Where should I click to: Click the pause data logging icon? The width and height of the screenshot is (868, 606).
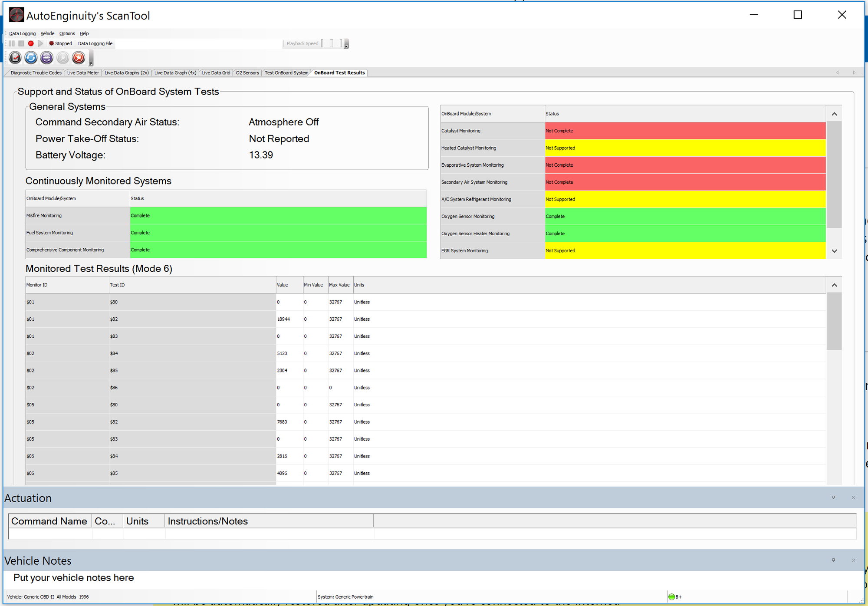[12, 43]
